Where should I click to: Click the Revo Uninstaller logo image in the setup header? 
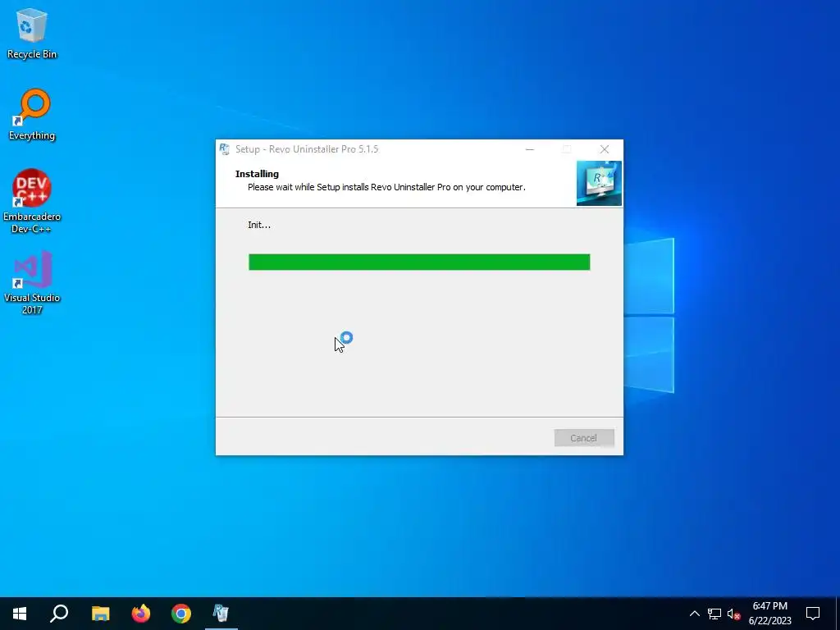pyautogui.click(x=599, y=183)
